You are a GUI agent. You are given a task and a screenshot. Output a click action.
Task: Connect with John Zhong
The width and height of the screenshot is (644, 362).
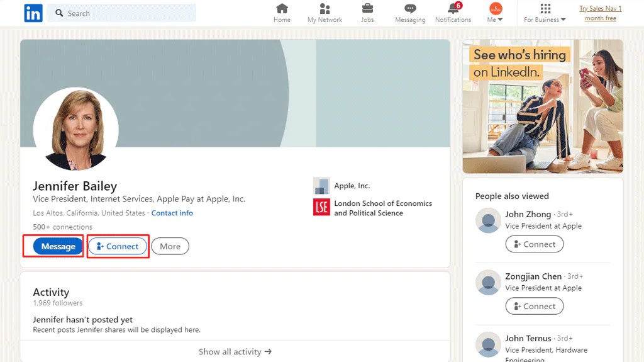535,244
